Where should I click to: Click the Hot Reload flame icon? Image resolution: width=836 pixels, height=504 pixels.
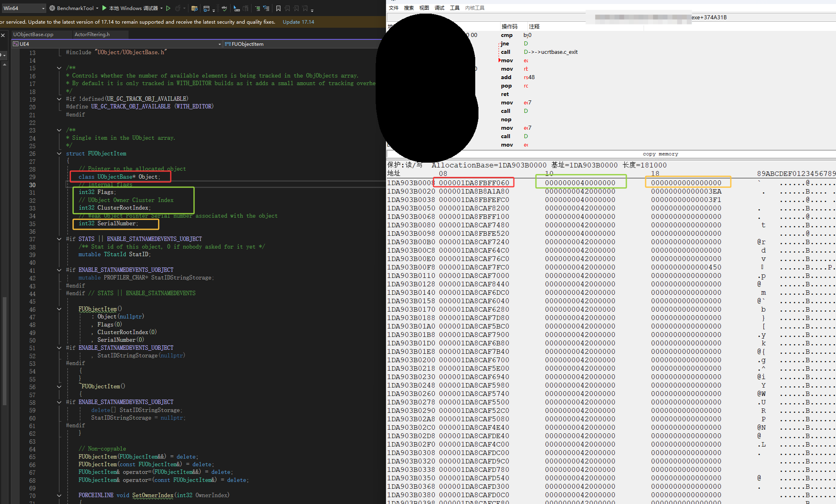click(x=178, y=8)
